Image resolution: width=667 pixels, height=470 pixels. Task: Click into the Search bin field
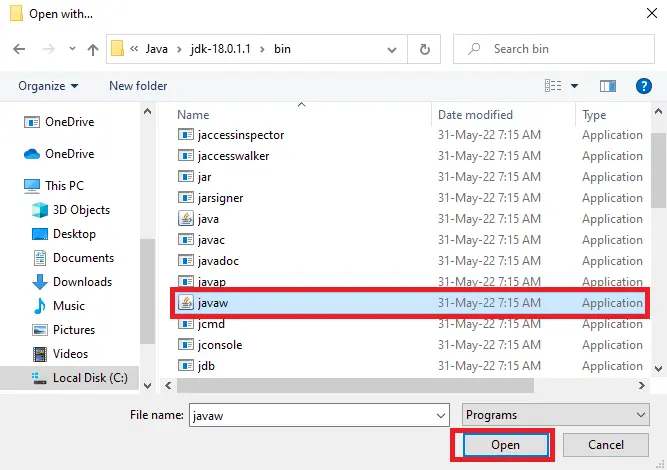553,49
